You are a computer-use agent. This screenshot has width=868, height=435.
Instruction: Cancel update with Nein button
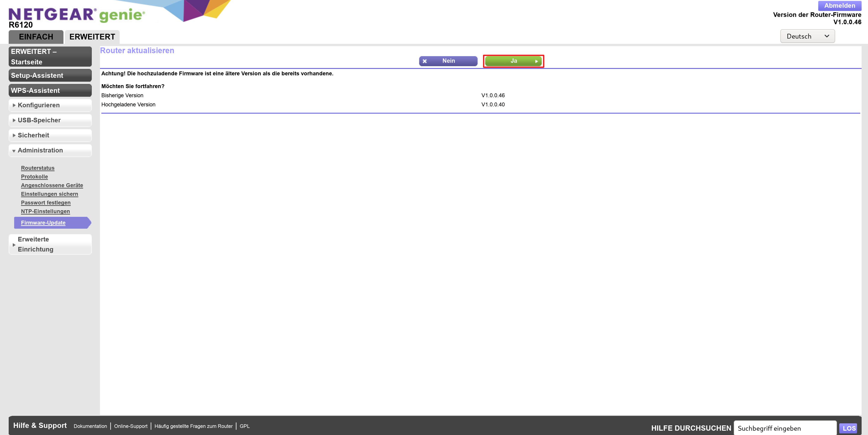(448, 61)
